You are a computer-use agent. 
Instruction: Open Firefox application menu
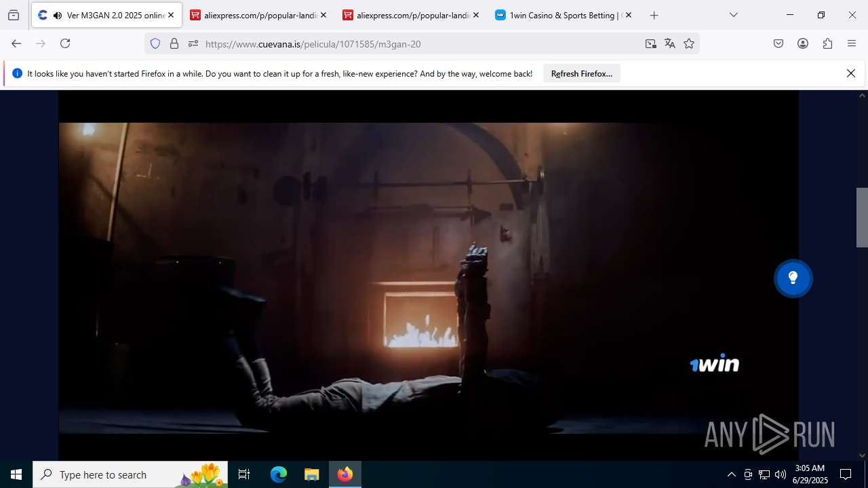(x=852, y=43)
